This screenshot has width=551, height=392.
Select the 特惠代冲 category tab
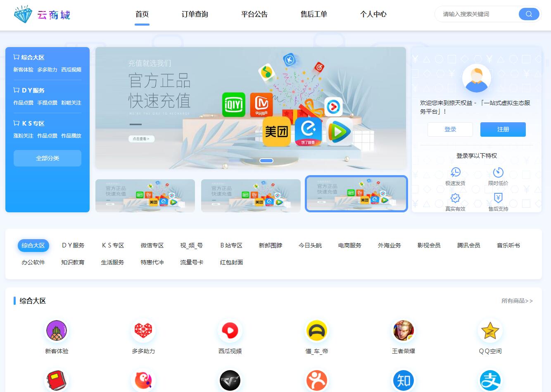tap(152, 262)
